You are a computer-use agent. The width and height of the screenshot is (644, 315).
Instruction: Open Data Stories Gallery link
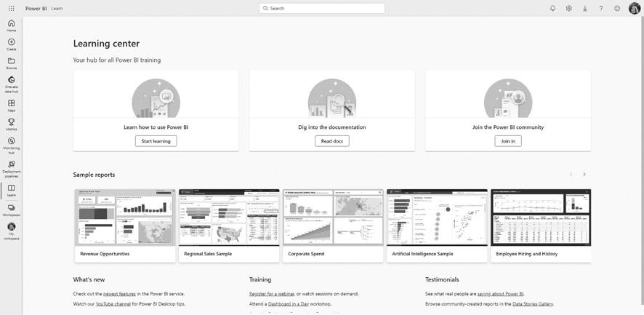[533, 304]
